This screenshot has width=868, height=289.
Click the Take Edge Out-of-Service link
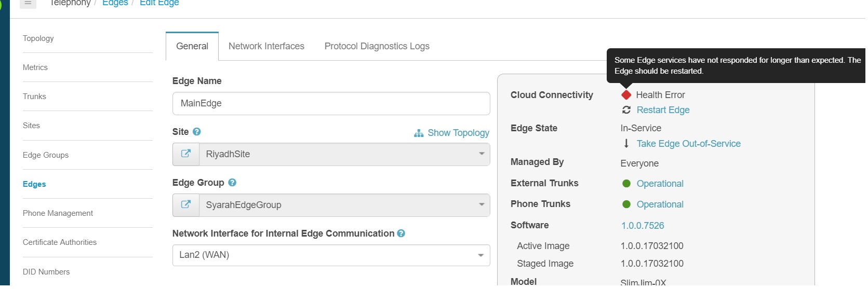pos(688,144)
